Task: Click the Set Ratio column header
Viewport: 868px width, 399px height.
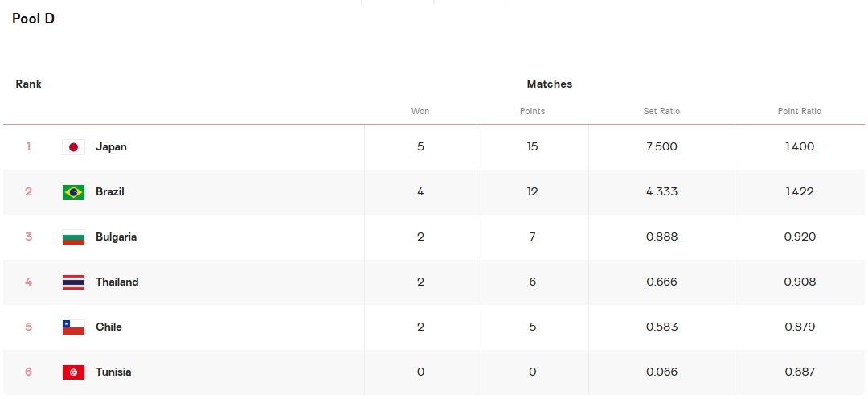Action: pyautogui.click(x=661, y=111)
